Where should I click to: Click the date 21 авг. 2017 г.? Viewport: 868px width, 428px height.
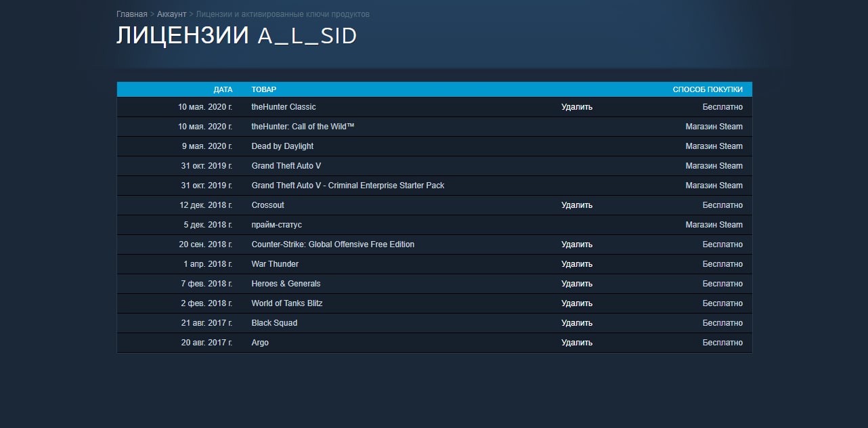(207, 323)
